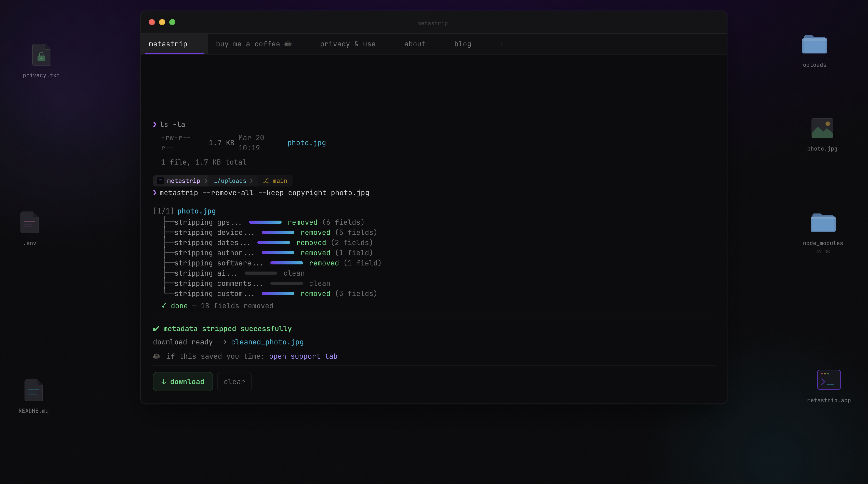Open the photo.jpg desktop image icon
The image size is (868, 484).
(x=822, y=128)
